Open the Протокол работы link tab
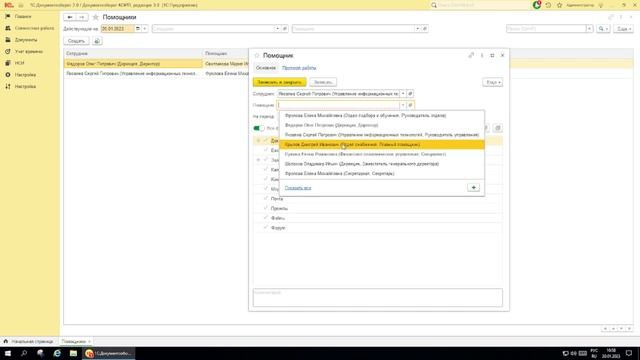The image size is (640, 360). click(x=299, y=68)
